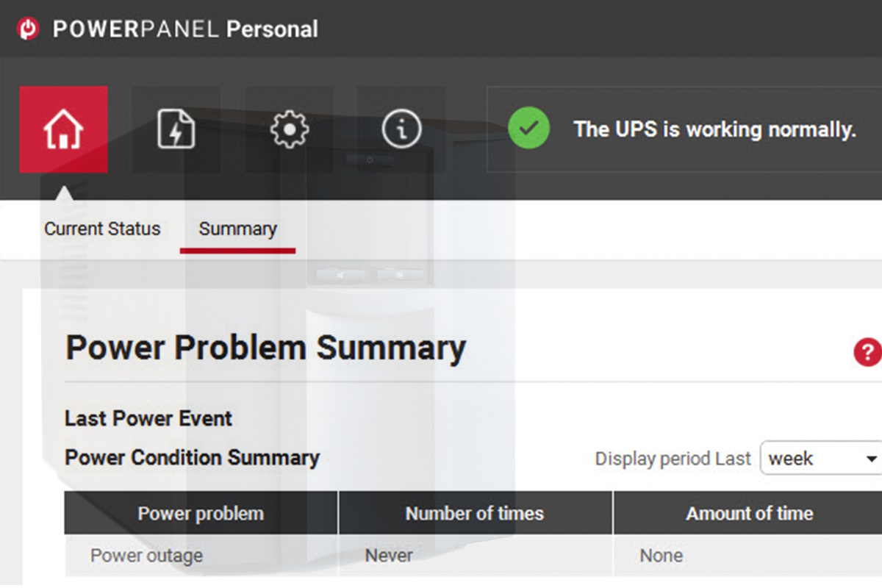Click the Information icon in navigation
882x588 pixels.
coord(401,129)
